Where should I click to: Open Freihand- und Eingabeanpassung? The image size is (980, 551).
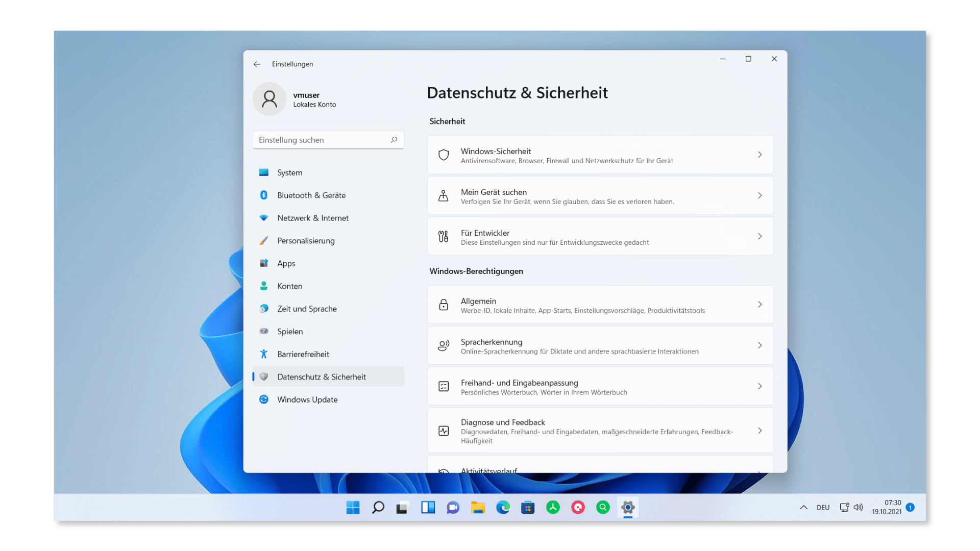pyautogui.click(x=600, y=386)
